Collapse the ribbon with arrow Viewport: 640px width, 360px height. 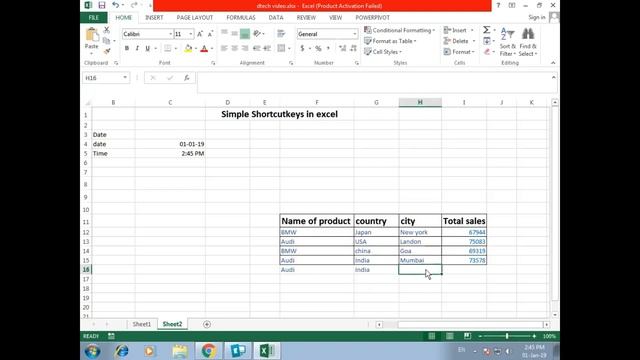tap(553, 63)
